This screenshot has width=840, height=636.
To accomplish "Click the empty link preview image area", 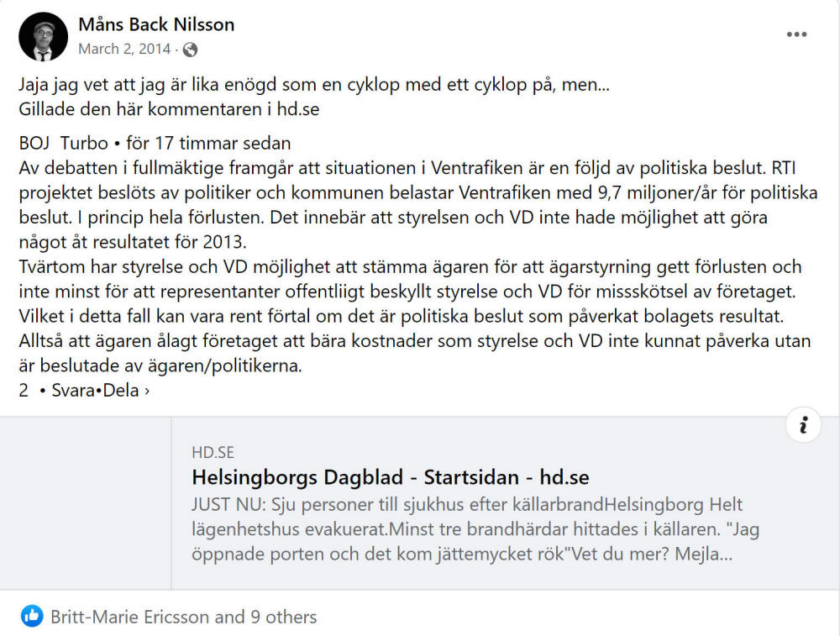I will point(86,503).
